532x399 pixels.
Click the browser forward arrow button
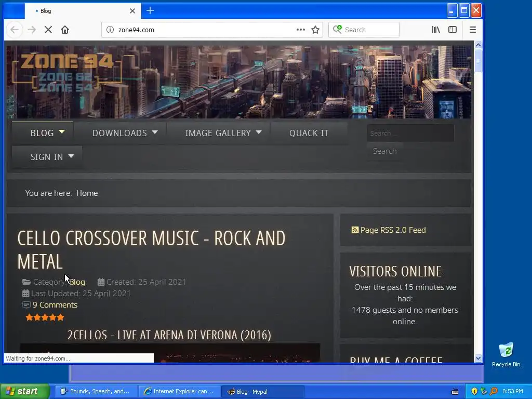[x=32, y=30]
